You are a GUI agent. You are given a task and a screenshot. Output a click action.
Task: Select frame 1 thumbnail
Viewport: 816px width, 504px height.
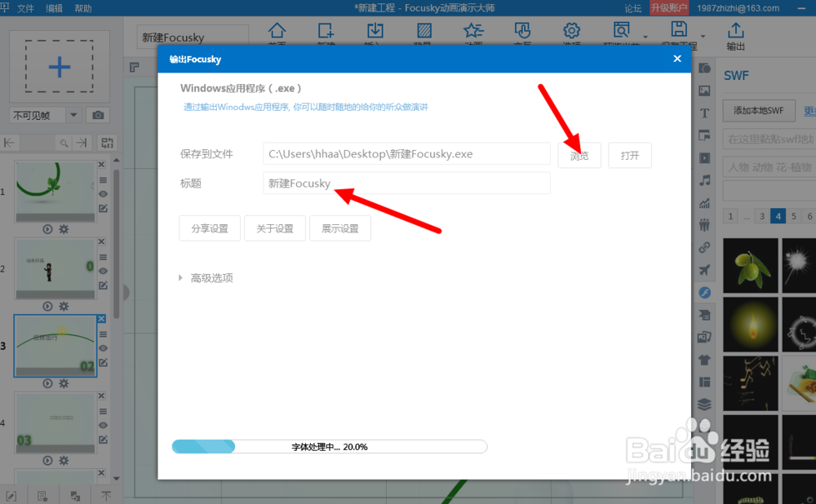55,192
